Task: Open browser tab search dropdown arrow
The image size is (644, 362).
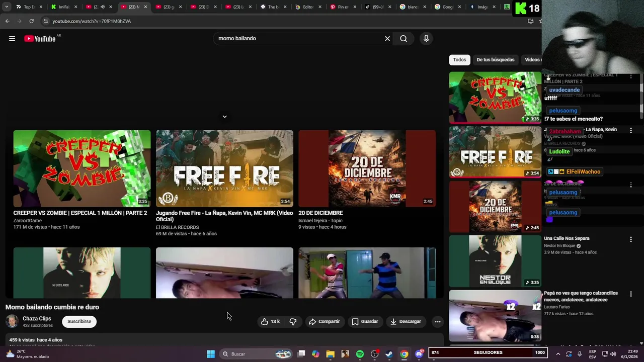Action: pyautogui.click(x=6, y=7)
